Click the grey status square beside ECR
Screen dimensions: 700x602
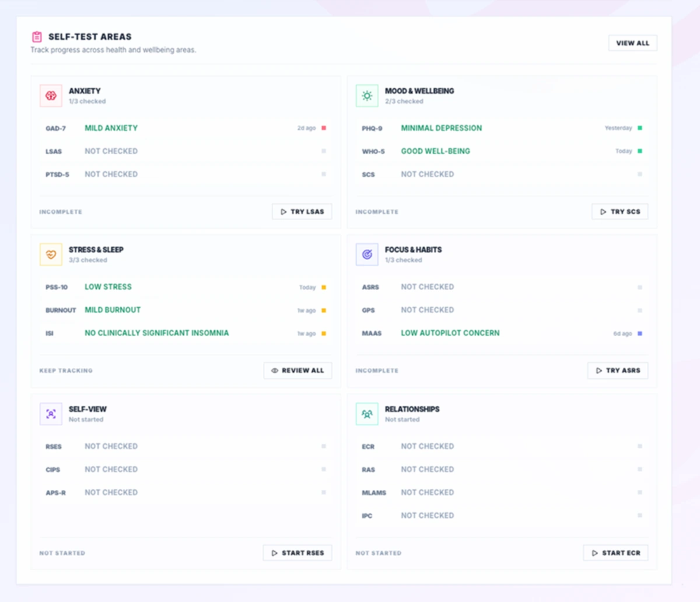[640, 446]
